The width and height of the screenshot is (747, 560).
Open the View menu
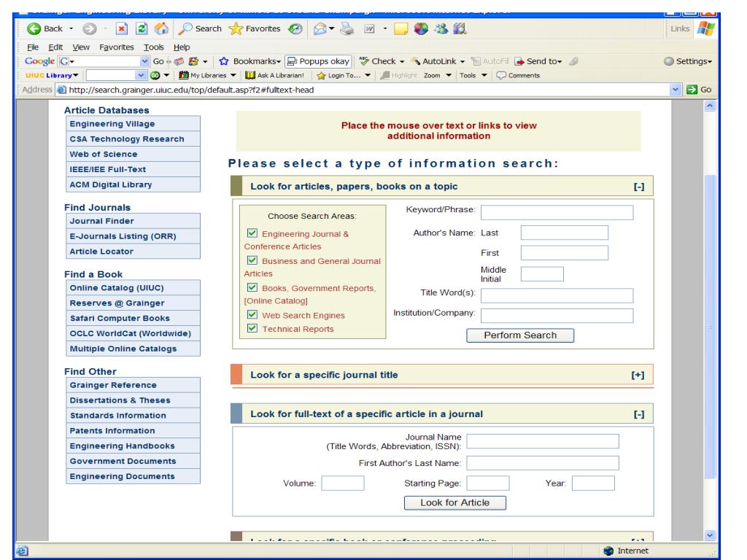point(81,47)
